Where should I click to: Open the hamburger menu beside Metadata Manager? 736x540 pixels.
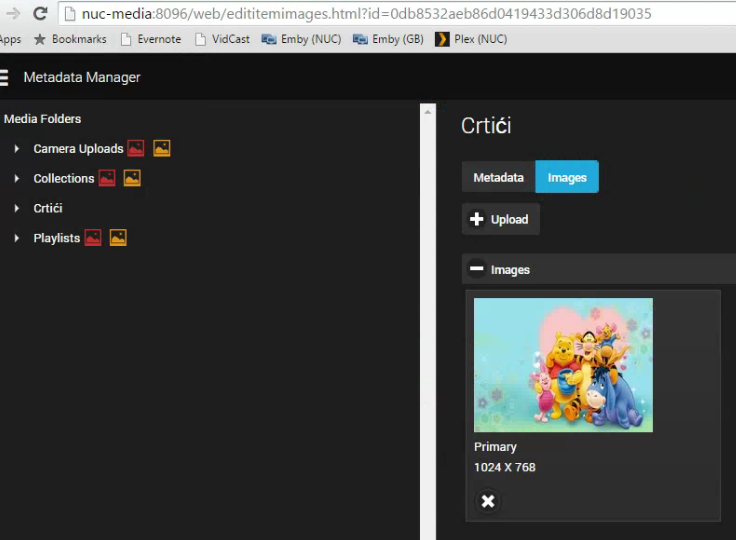pos(4,77)
